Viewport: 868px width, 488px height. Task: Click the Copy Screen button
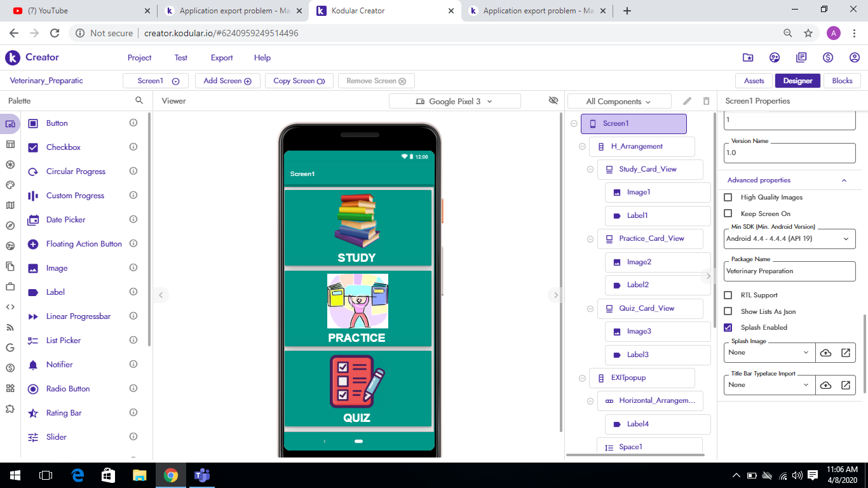[x=299, y=81]
